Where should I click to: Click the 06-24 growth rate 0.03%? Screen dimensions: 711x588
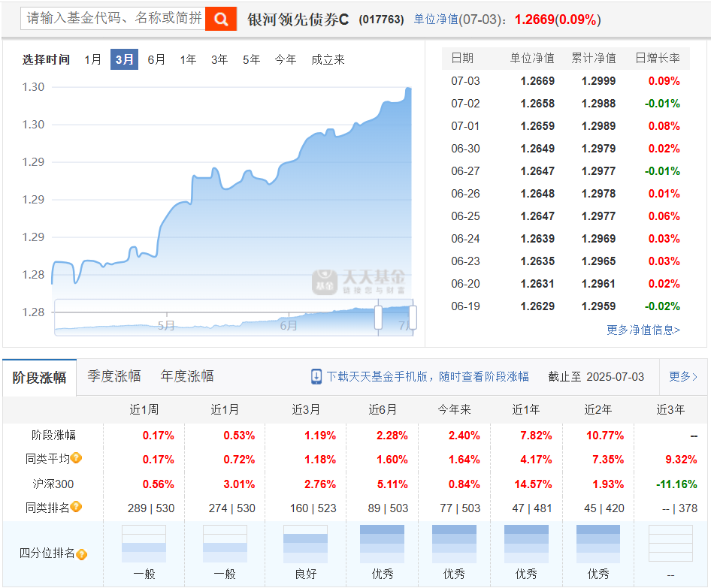click(x=664, y=239)
